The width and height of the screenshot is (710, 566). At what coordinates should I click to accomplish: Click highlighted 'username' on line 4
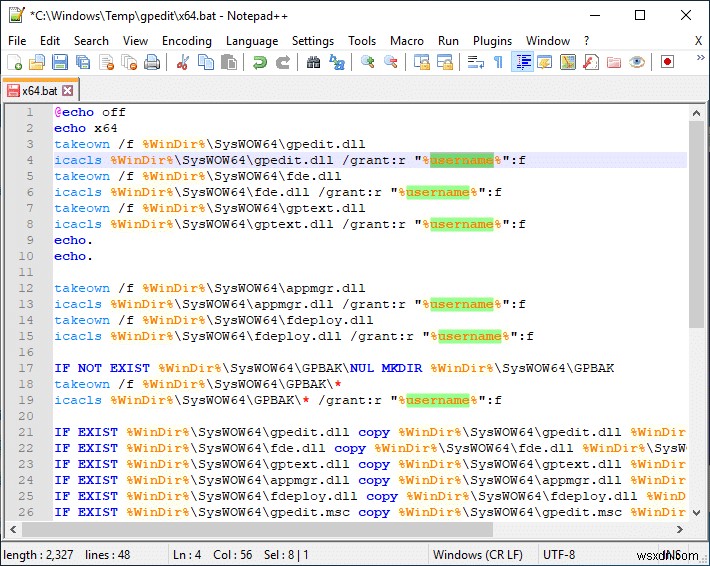point(461,160)
